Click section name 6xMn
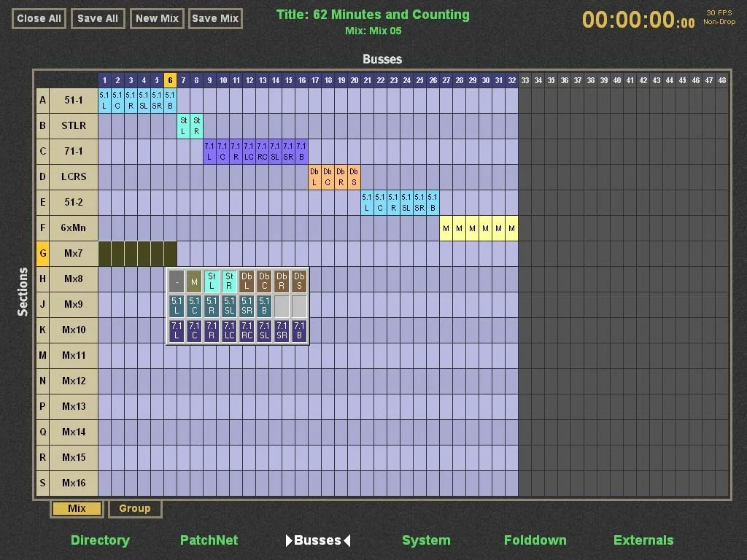The width and height of the screenshot is (747, 560). click(74, 228)
